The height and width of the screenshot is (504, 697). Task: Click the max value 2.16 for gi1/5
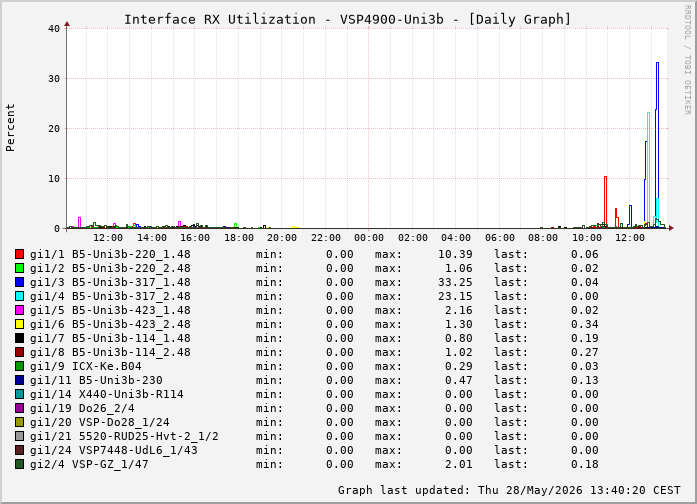click(x=459, y=310)
